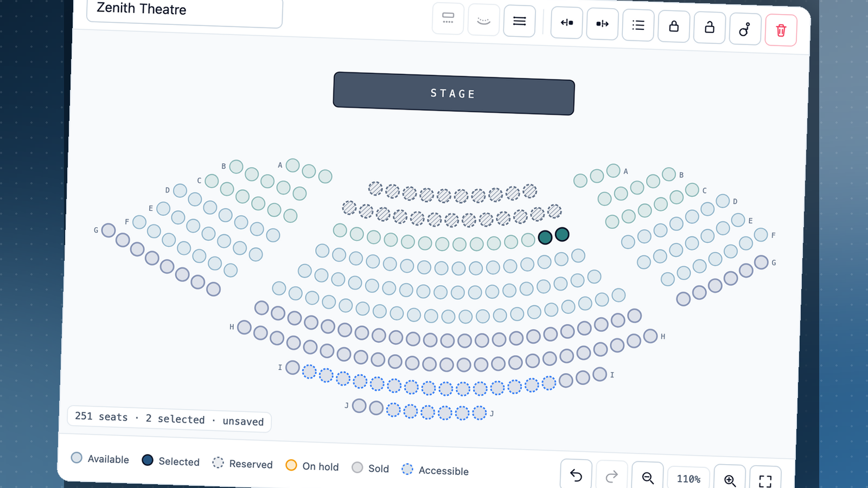Click the 110% zoom level readout
The image size is (868, 488).
click(688, 479)
